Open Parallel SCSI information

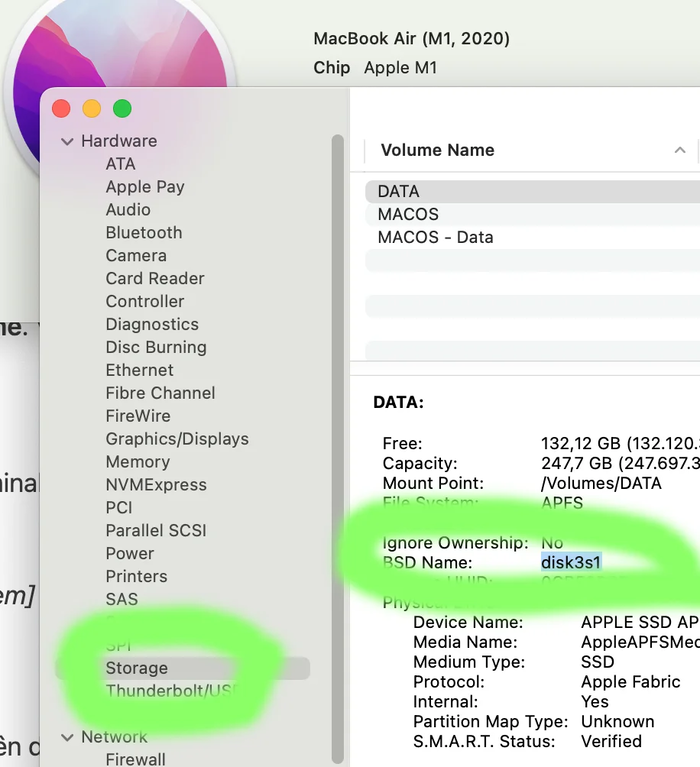coord(156,531)
